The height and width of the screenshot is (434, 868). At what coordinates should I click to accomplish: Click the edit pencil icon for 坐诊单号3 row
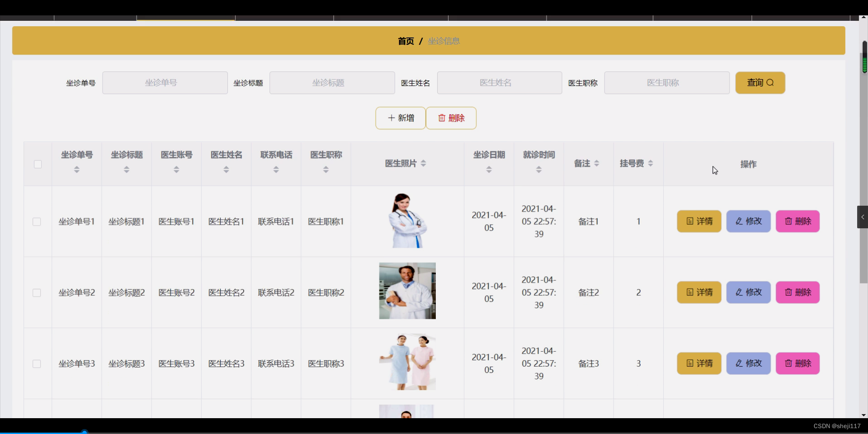click(739, 363)
